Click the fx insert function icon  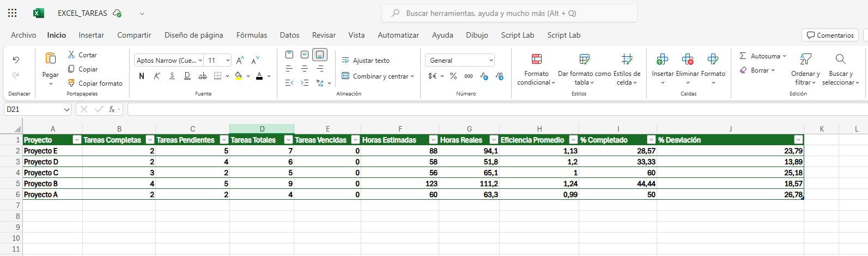click(x=112, y=109)
